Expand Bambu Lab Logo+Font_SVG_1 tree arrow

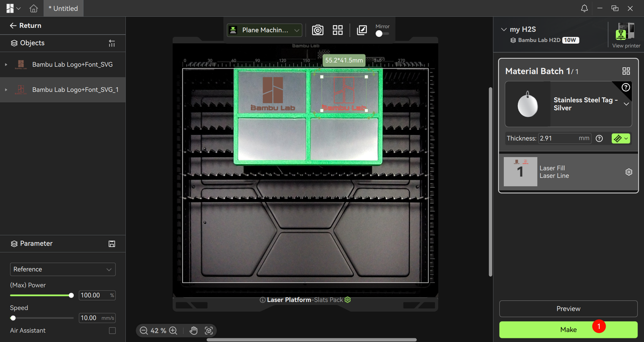click(x=6, y=90)
